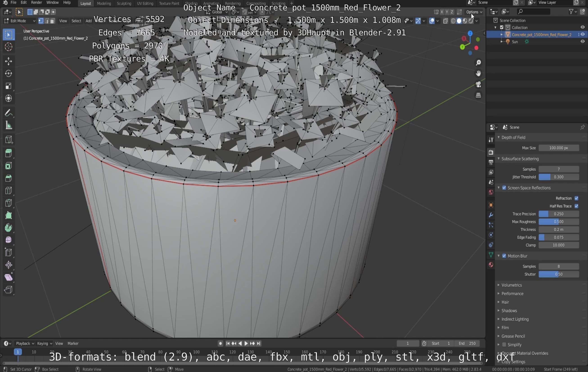Expand the Shadows panel
The height and width of the screenshot is (372, 588).
(x=509, y=311)
